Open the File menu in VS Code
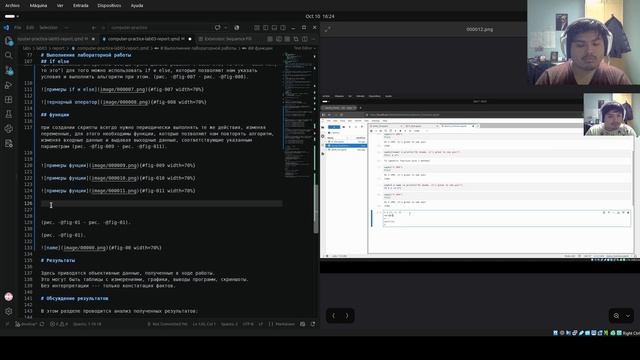The width and height of the screenshot is (640, 360). click(x=18, y=28)
